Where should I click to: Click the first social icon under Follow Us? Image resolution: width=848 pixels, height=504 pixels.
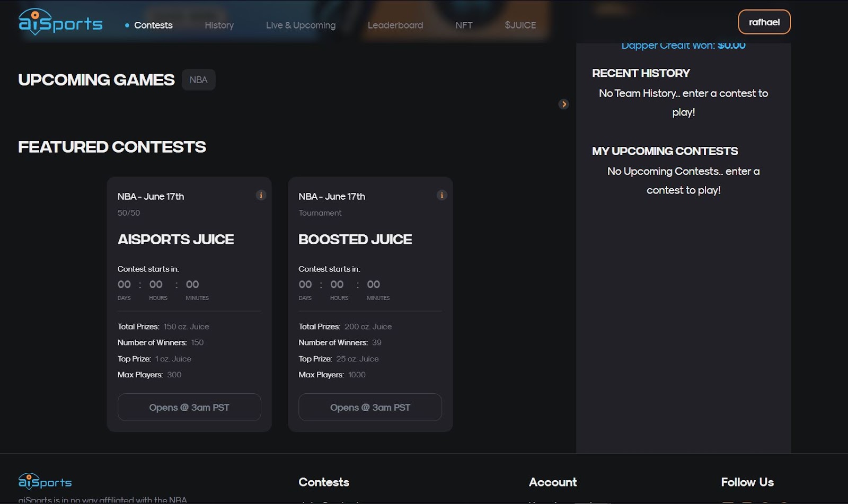(727, 502)
